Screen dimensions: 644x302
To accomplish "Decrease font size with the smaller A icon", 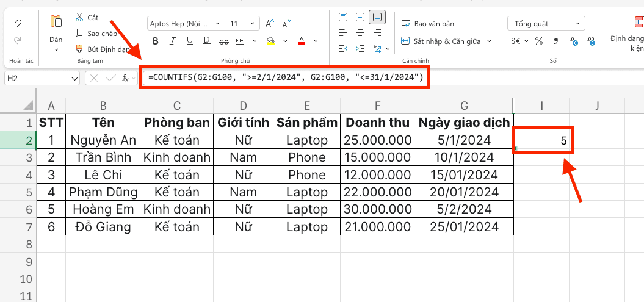I will click(x=287, y=23).
